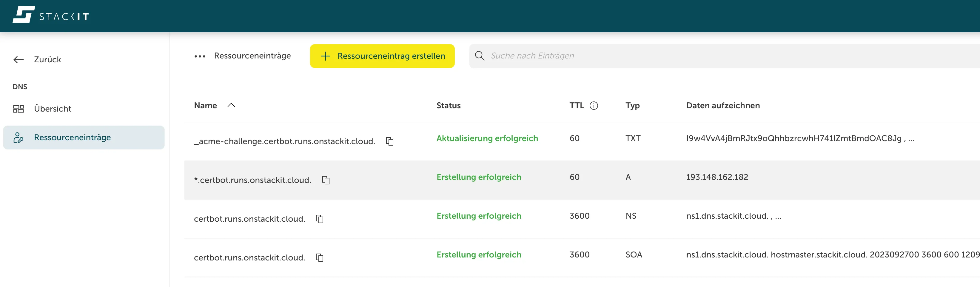Click the Typ column header
This screenshot has height=287, width=980.
pyautogui.click(x=632, y=106)
